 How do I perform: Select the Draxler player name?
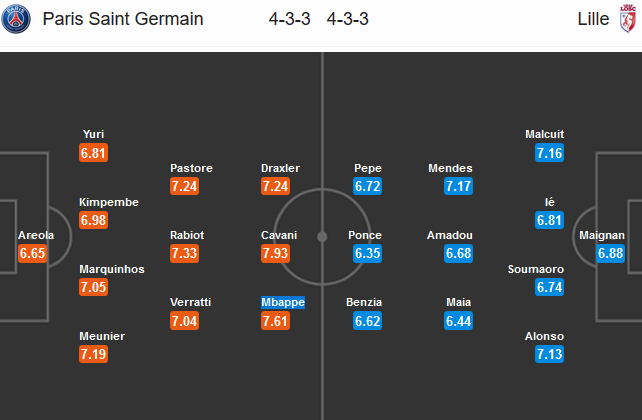click(x=280, y=168)
